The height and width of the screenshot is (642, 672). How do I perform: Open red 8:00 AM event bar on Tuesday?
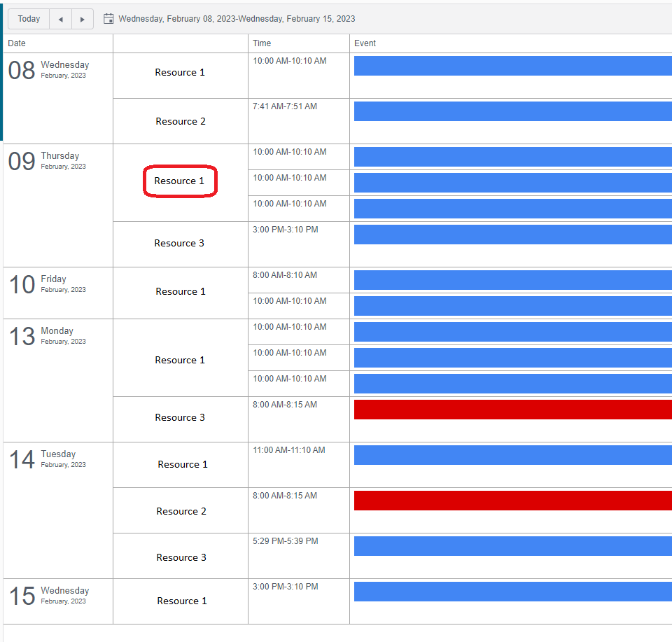click(x=512, y=501)
